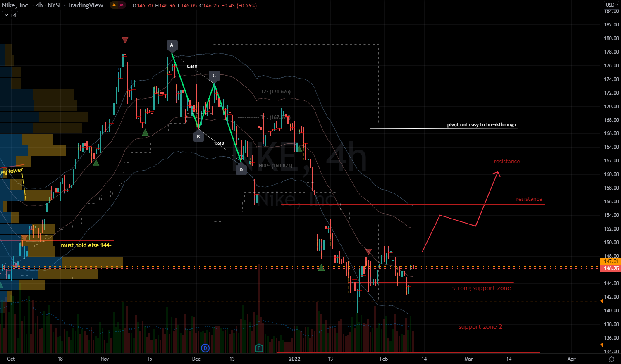
Task: Click the 'HOP: (160.823)' label
Action: coord(275,166)
